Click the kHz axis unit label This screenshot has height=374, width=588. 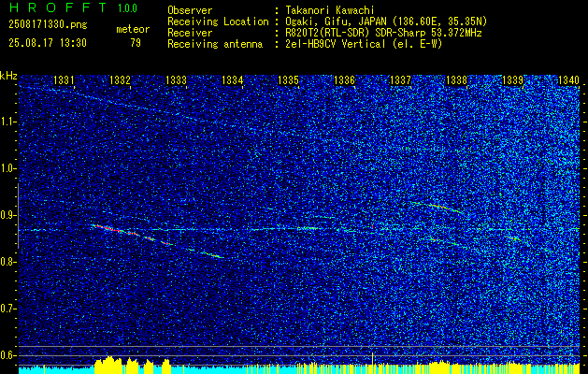[8, 76]
